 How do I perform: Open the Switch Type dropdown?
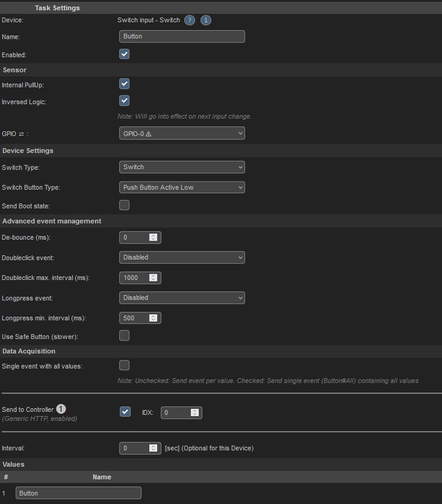pyautogui.click(x=182, y=167)
